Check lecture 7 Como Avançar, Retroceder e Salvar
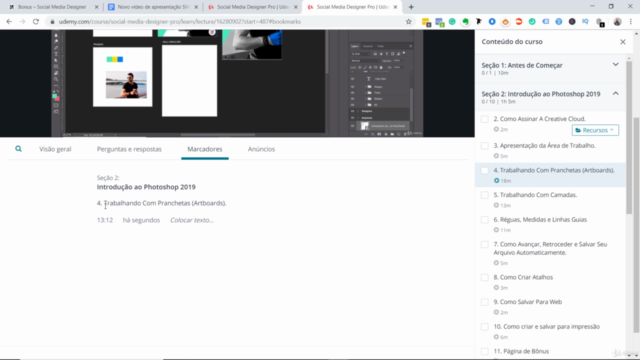This screenshot has width=640, height=360. click(x=484, y=244)
